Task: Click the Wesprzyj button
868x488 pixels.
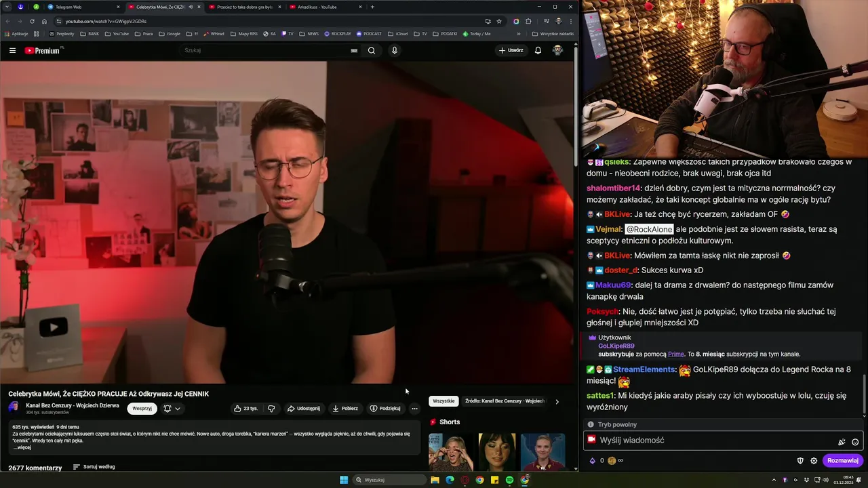Action: tap(142, 409)
